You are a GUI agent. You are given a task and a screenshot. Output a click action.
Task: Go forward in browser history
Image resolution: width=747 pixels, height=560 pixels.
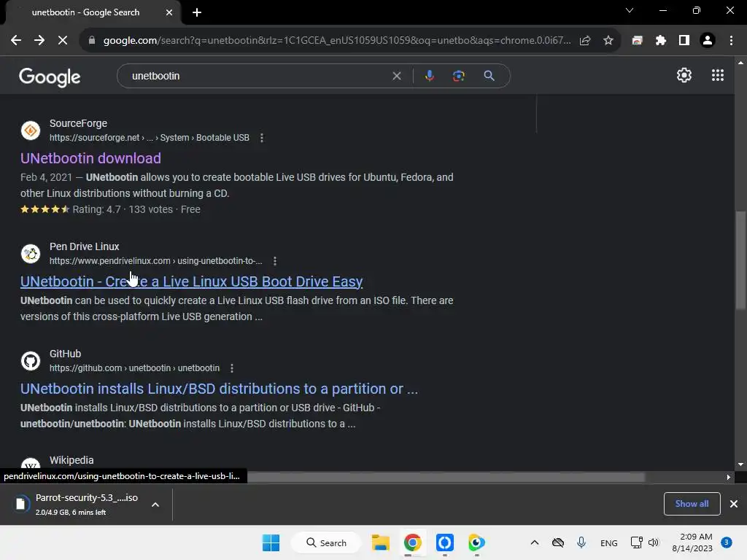pos(39,41)
